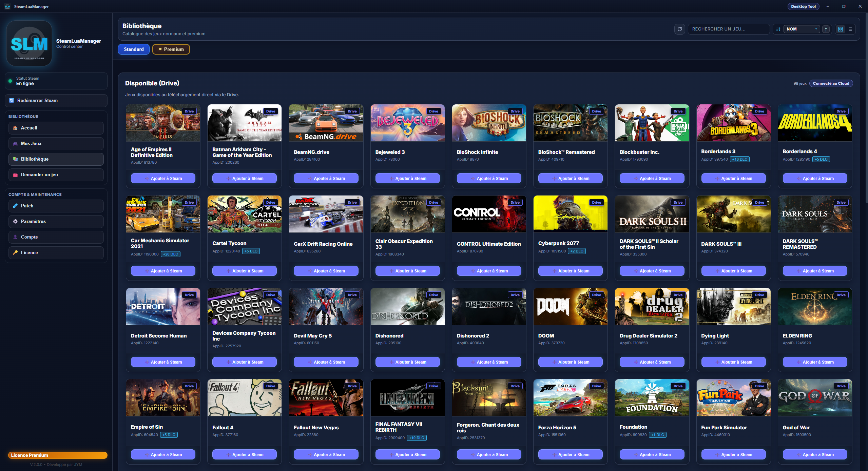The image size is (868, 471).
Task: Click the Patch icon in sidebar
Action: click(15, 206)
